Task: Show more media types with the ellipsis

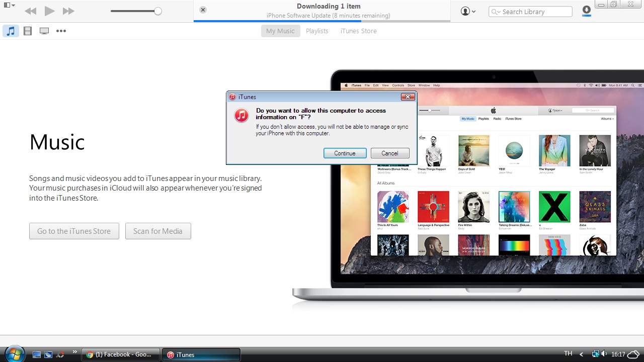Action: [x=61, y=31]
